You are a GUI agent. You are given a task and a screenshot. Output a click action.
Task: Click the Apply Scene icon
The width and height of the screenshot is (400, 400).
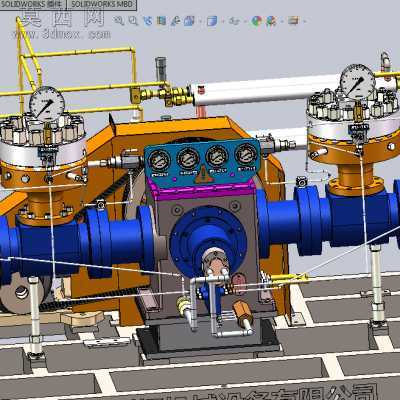271,21
